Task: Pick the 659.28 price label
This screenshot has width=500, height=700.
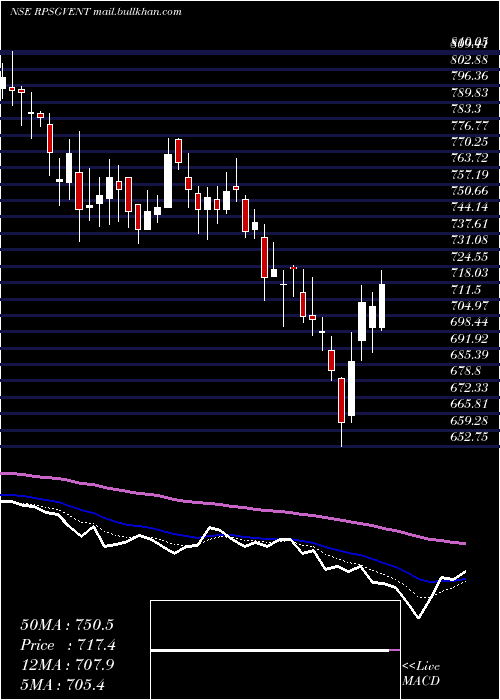Action: point(469,421)
